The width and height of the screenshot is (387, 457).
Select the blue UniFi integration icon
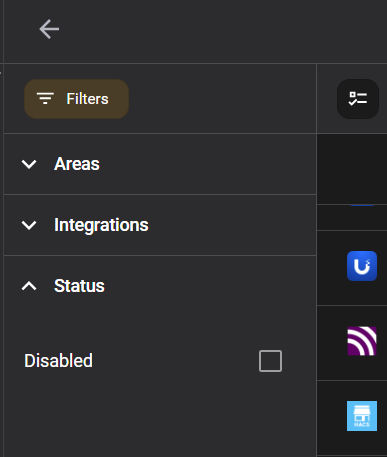362,266
